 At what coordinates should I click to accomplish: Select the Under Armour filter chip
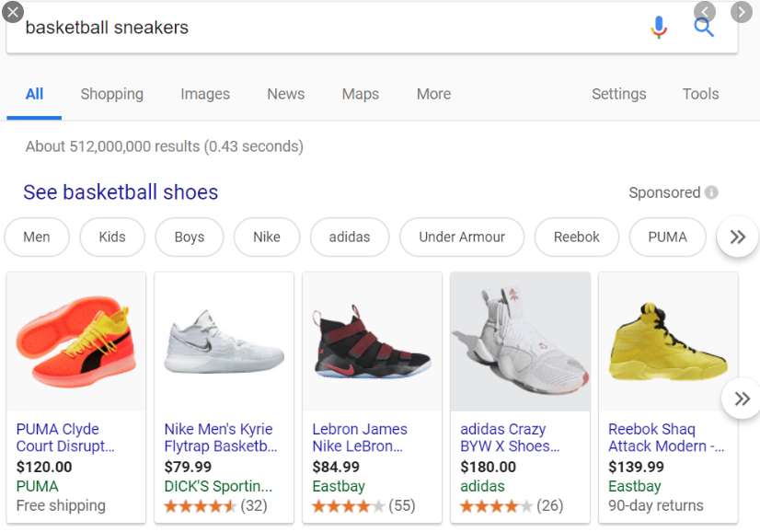pos(462,237)
